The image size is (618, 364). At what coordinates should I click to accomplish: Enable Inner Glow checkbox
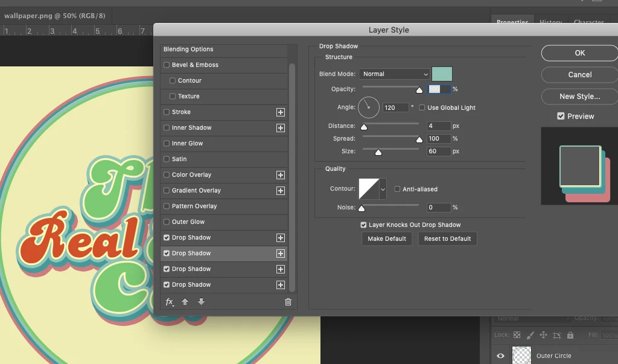[167, 143]
